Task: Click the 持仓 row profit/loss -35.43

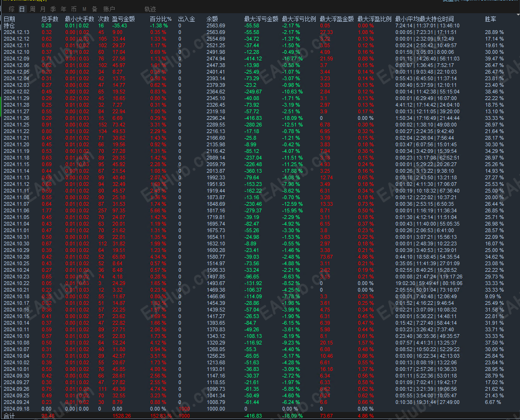Action: pyautogui.click(x=119, y=25)
